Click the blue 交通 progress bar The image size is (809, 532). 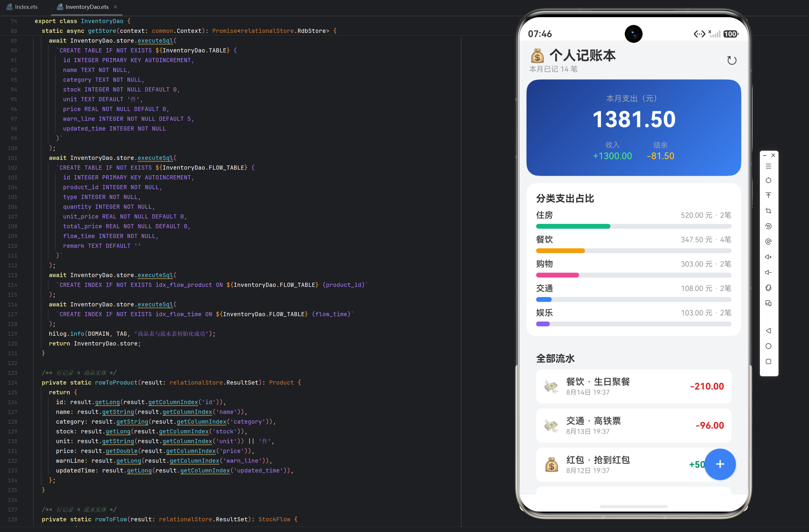tap(543, 300)
